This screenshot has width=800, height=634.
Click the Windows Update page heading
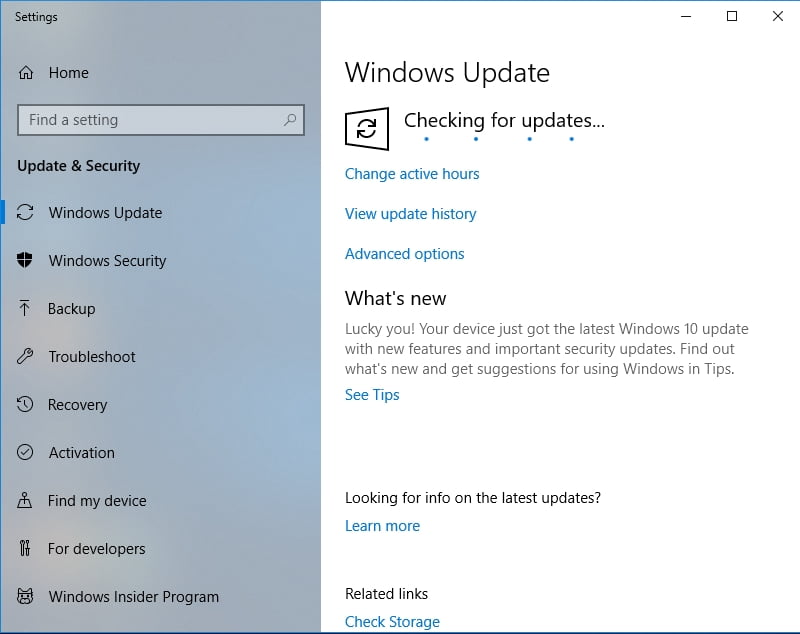pos(447,72)
